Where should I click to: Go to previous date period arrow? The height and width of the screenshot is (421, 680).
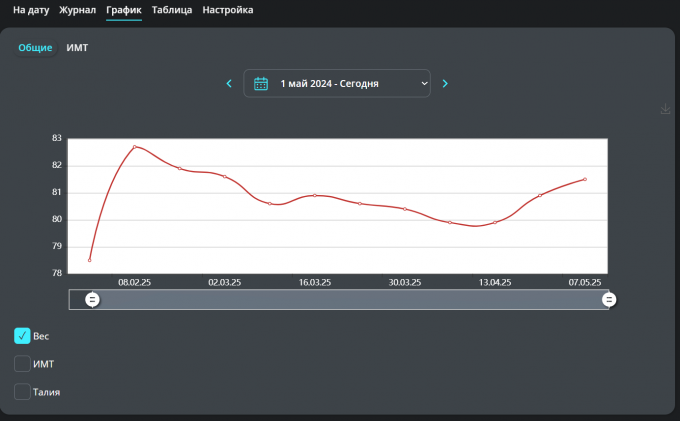point(229,83)
